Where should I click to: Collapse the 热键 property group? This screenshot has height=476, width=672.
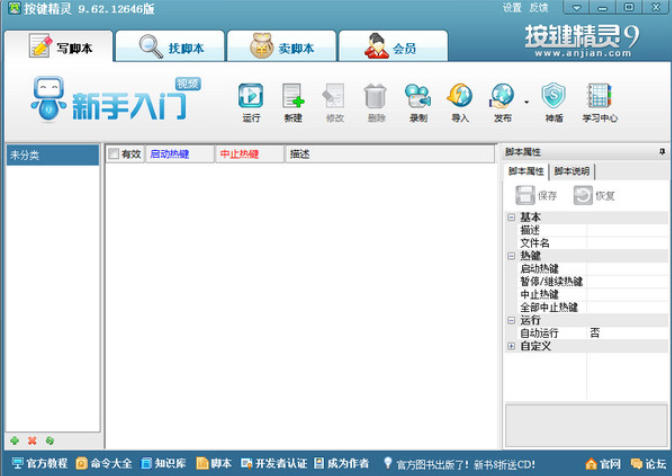(x=511, y=256)
